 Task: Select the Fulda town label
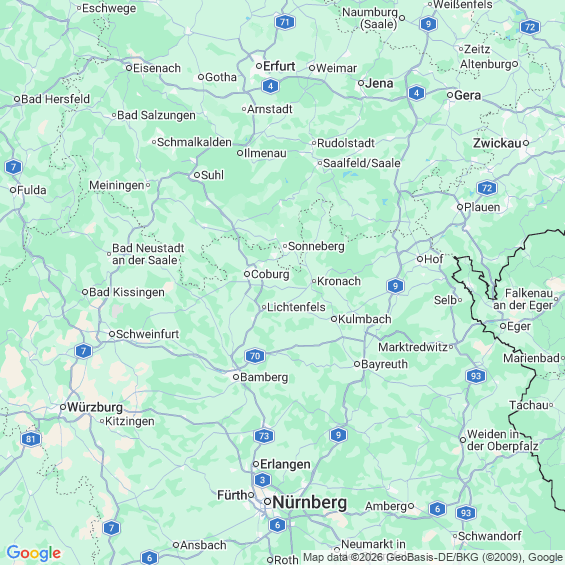(32, 190)
